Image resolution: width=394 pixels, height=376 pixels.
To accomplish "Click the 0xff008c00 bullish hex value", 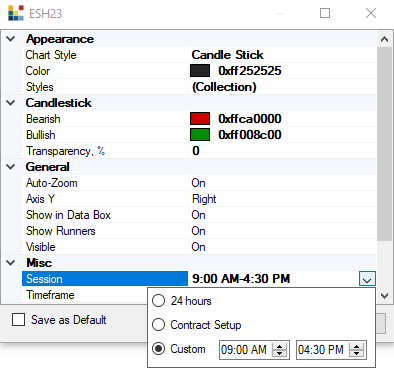I will pyautogui.click(x=250, y=135).
